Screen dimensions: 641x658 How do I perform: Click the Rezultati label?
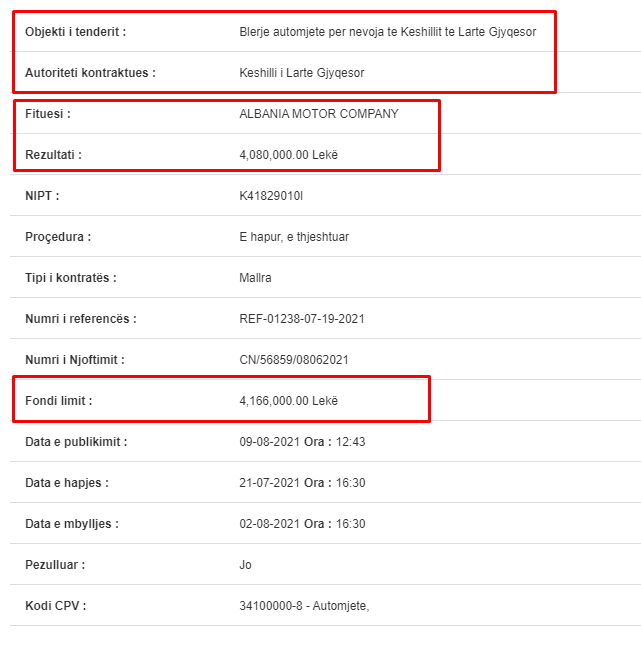coord(53,155)
